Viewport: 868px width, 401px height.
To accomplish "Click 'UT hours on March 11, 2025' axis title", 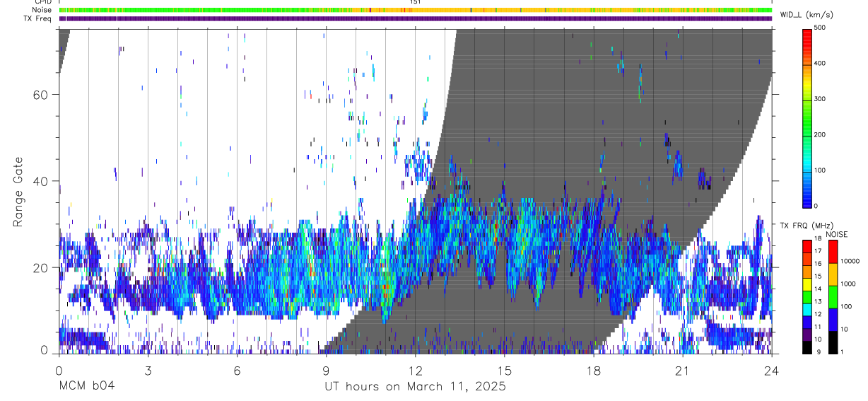I will tap(415, 387).
